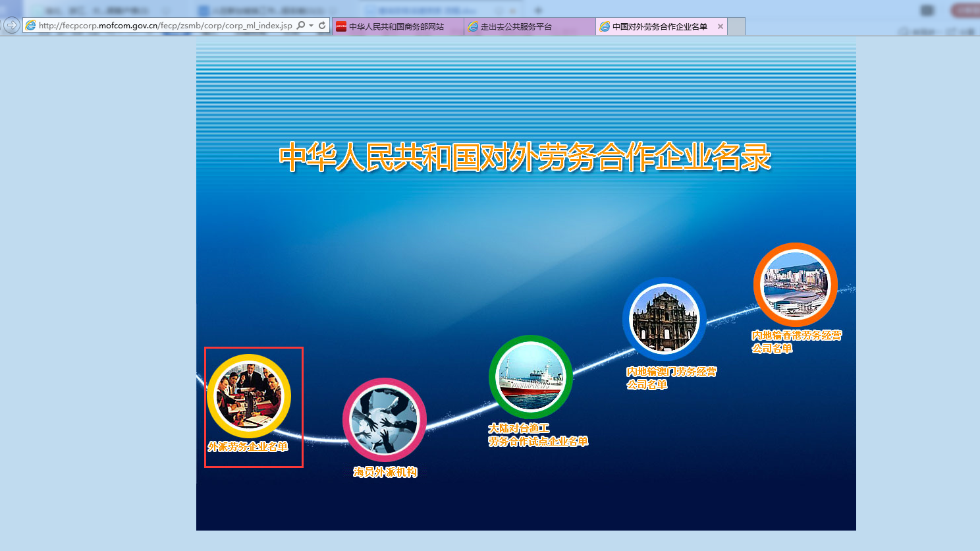
Task: Open a new blank tab
Action: click(x=736, y=26)
